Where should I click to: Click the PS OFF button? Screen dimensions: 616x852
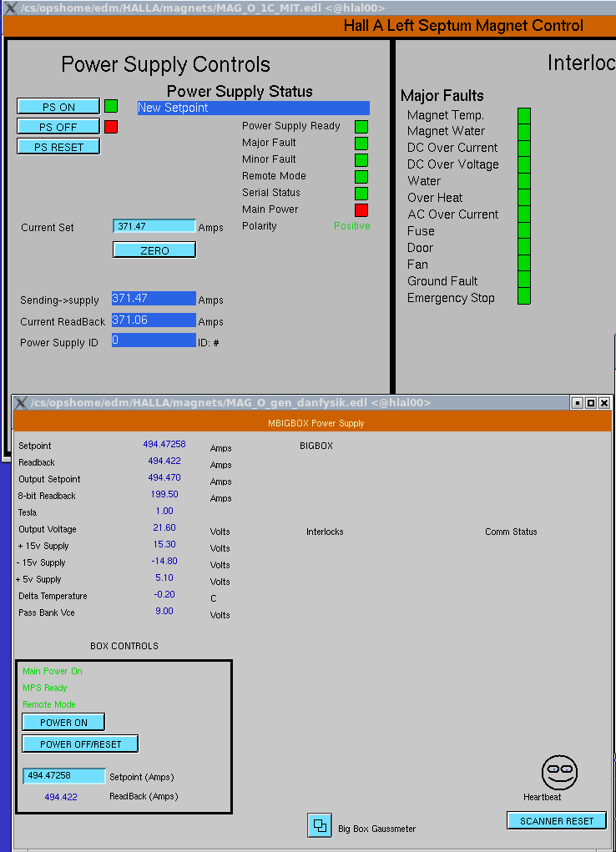(x=58, y=127)
